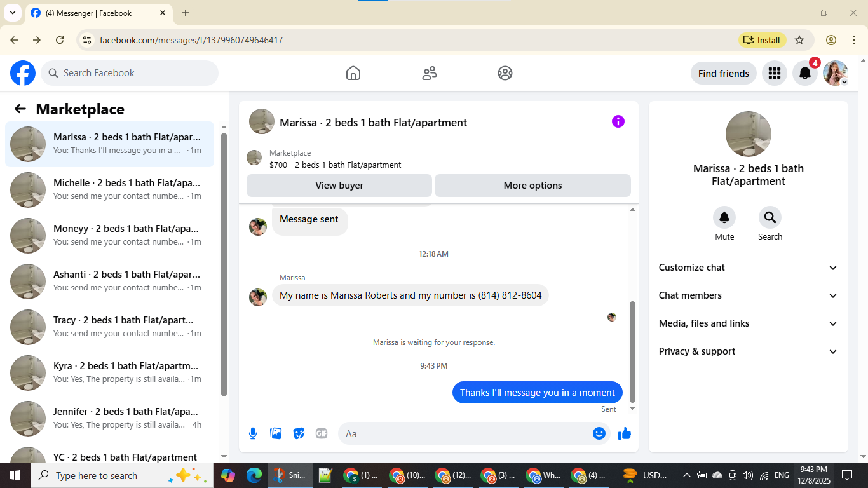Click Find friends button

(724, 73)
